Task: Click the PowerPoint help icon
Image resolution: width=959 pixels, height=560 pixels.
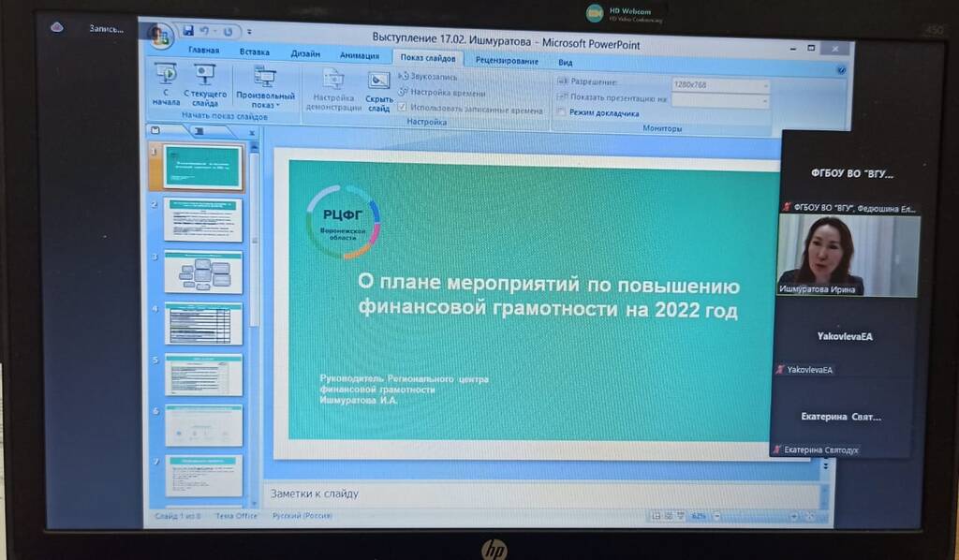Action: pos(841,70)
